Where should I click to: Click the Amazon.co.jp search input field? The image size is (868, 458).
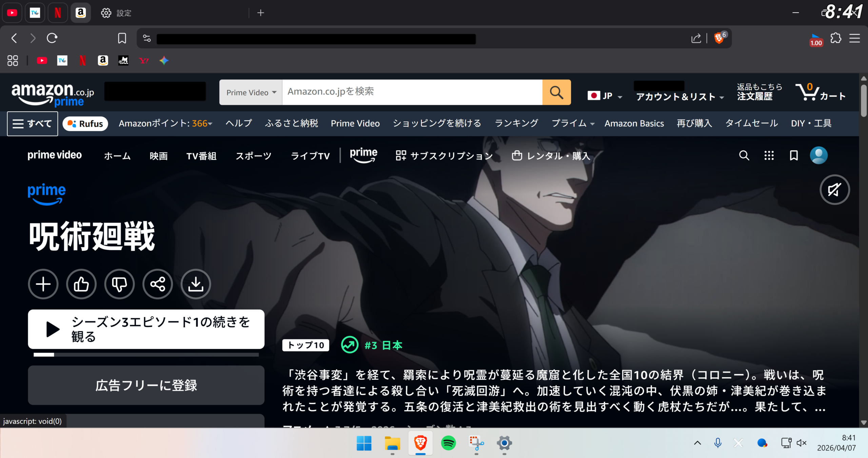point(412,92)
